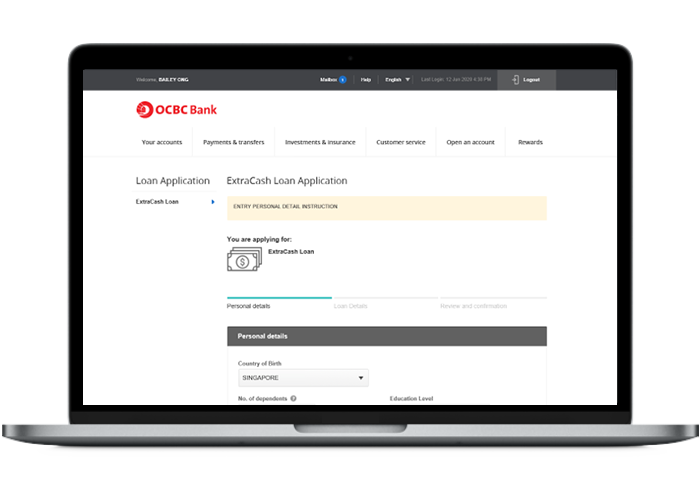
Task: Click the Logout button
Action: [526, 80]
